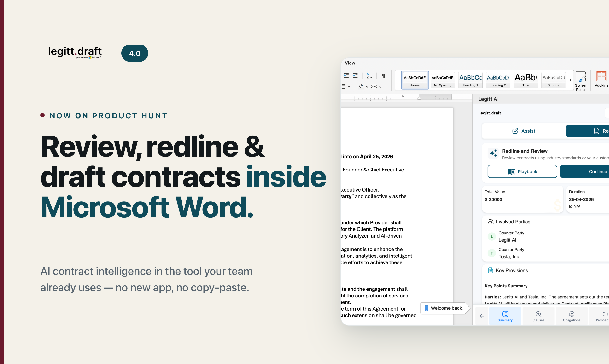This screenshot has height=364, width=609.
Task: Open the Styles Pane
Action: pos(580,81)
